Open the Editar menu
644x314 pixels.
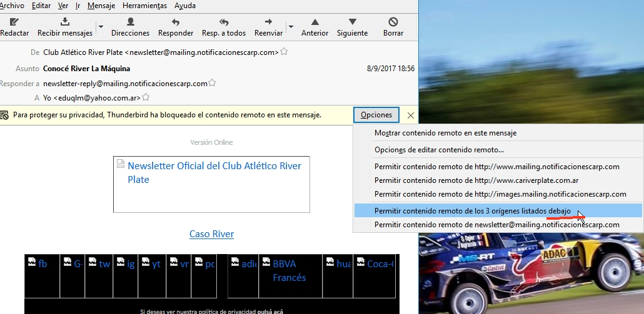coord(41,6)
